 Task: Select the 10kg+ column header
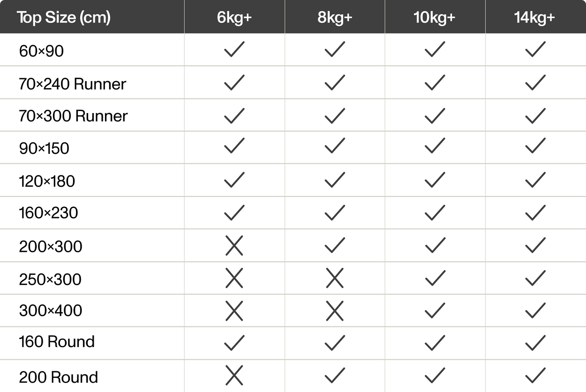(x=435, y=18)
